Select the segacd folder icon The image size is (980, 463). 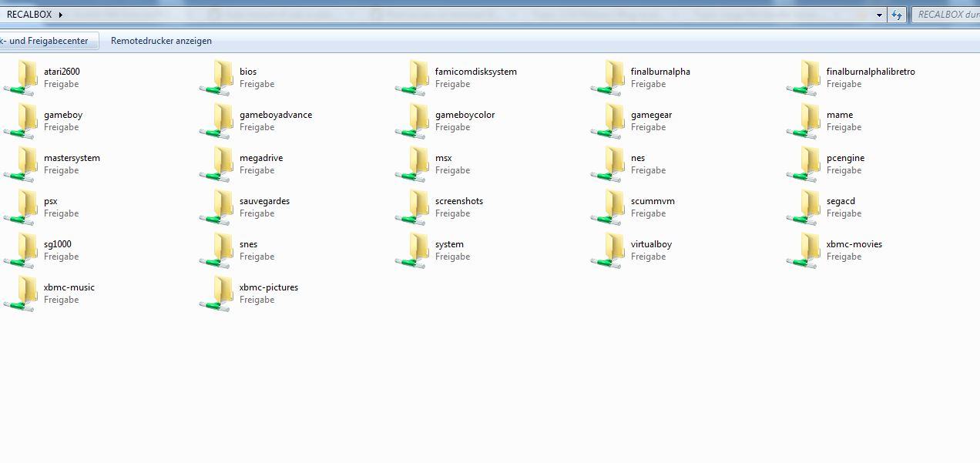804,207
